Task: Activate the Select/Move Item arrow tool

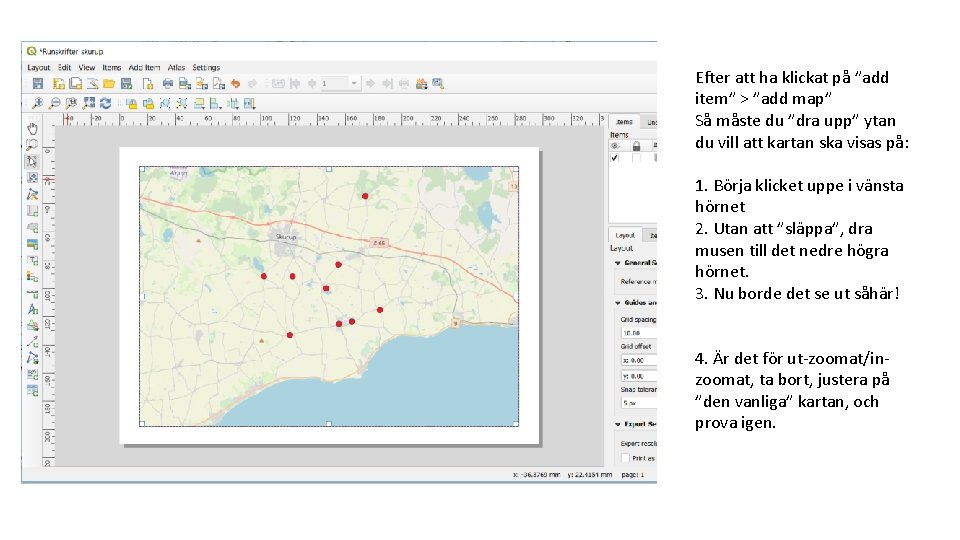Action: (32, 161)
